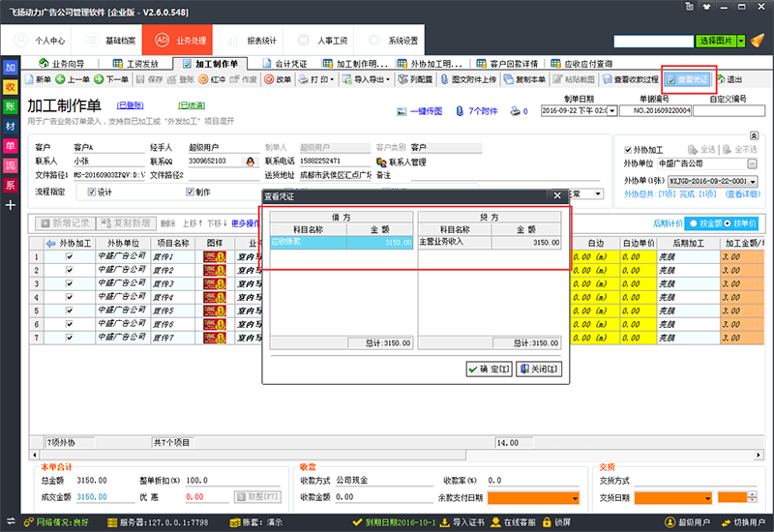Screen dimensions: 774x532
Task: Open the 余款支付日期 date dropdown
Action: (575, 498)
